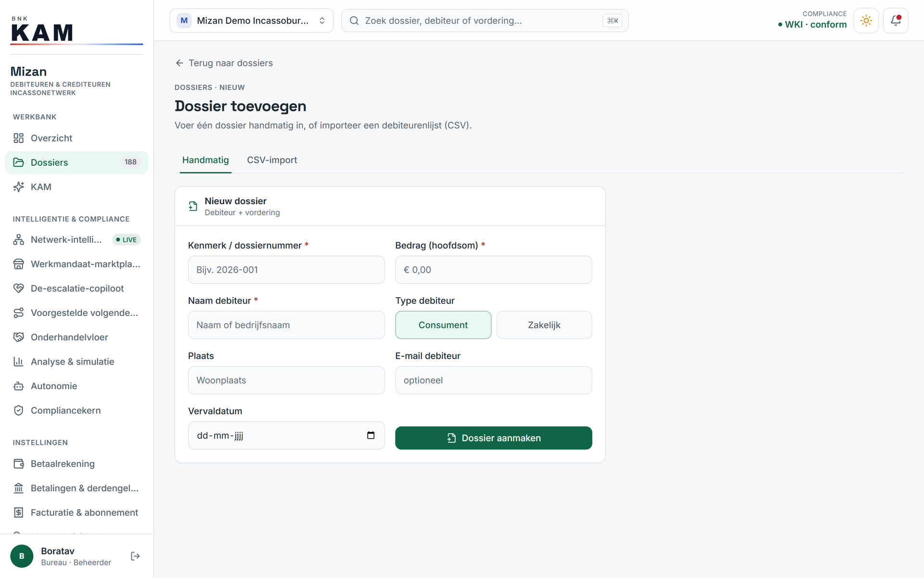The width and height of the screenshot is (924, 578).
Task: Focus the Naam debiteur field
Action: (x=286, y=325)
